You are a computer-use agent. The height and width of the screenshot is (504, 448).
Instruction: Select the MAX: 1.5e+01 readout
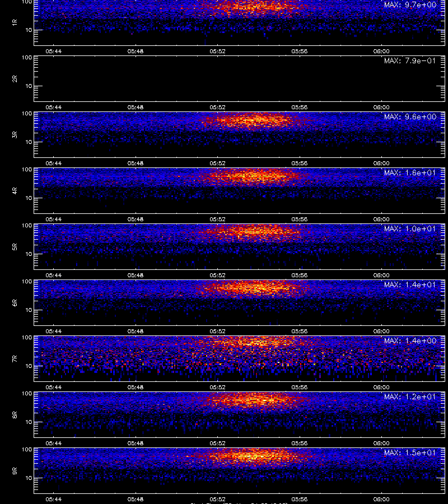[x=410, y=452]
